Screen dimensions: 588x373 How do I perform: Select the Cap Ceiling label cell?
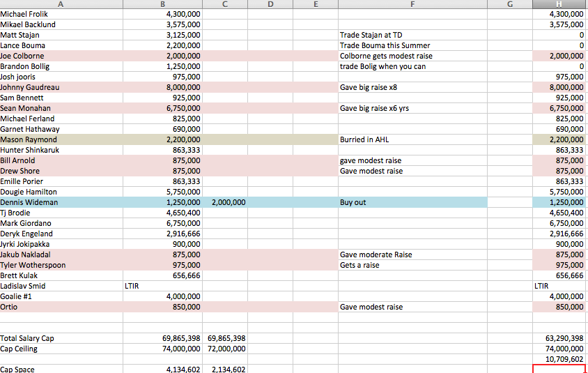point(61,349)
